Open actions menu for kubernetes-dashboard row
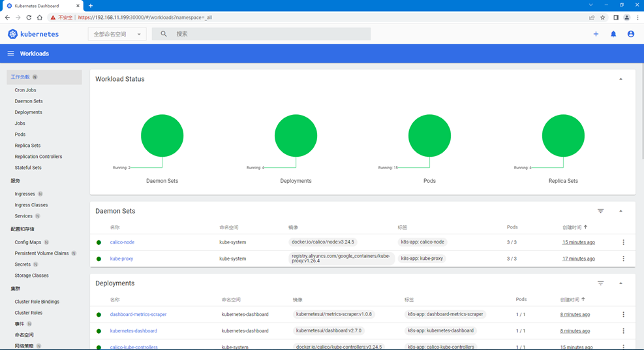Image resolution: width=644 pixels, height=350 pixels. 624,331
